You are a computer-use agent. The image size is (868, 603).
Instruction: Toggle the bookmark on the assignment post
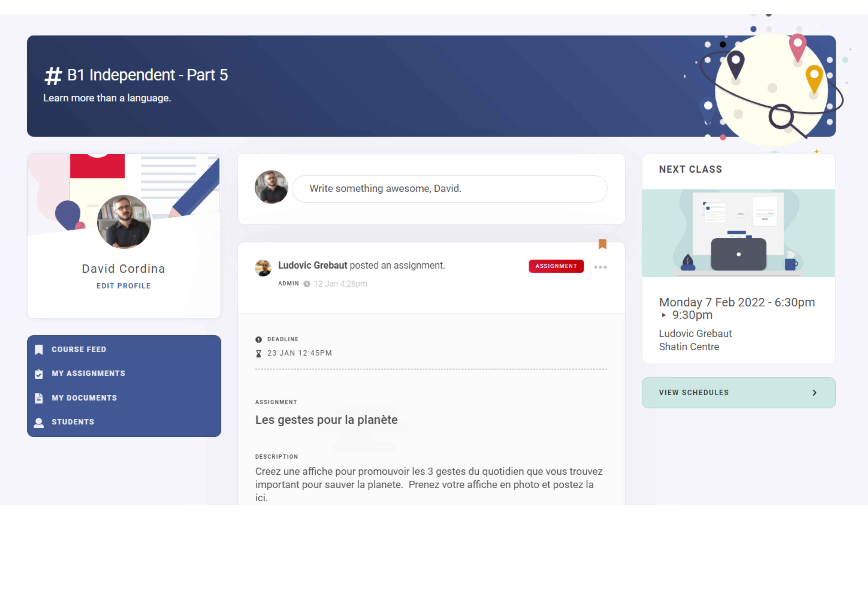tap(602, 245)
